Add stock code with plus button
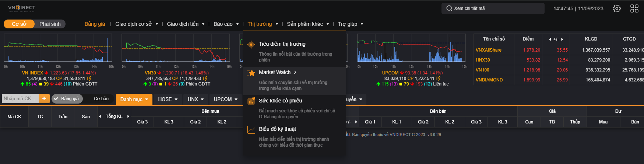The image size is (644, 164). click(44, 98)
